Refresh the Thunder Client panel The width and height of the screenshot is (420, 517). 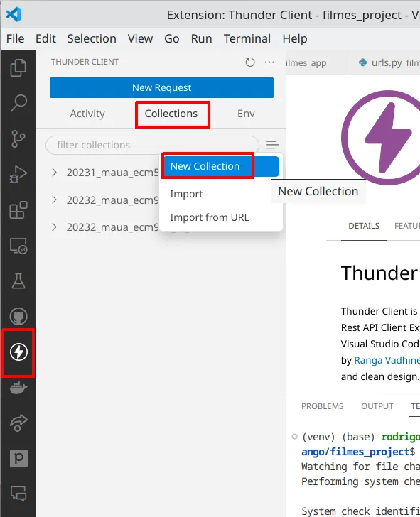pyautogui.click(x=250, y=62)
